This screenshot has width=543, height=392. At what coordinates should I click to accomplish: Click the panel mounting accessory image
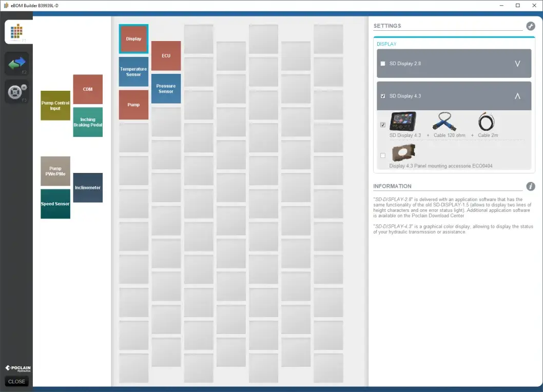point(403,153)
